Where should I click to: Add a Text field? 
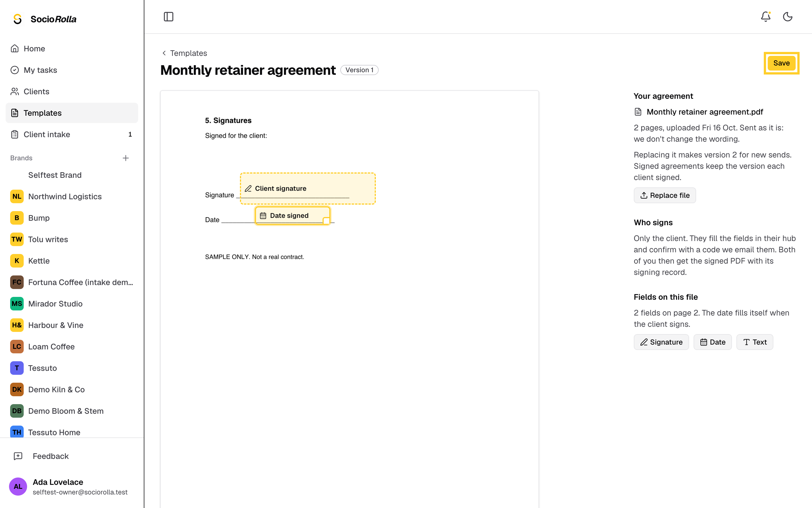754,342
